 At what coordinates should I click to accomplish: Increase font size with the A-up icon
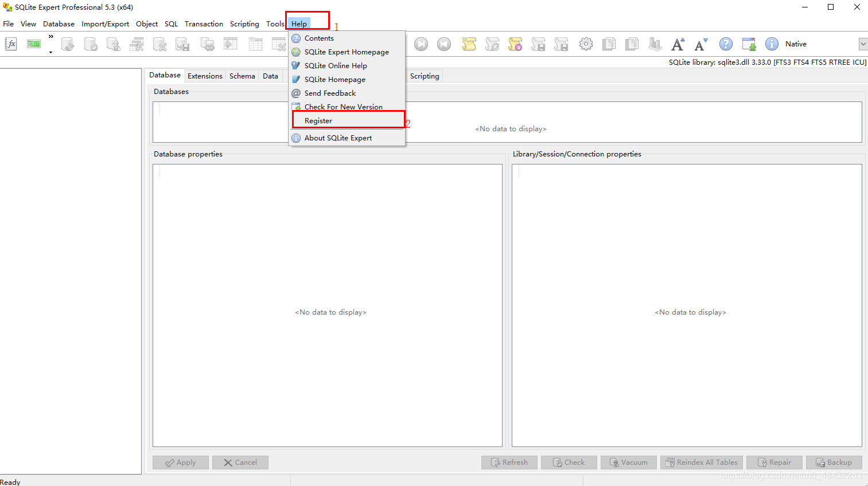pyautogui.click(x=678, y=44)
